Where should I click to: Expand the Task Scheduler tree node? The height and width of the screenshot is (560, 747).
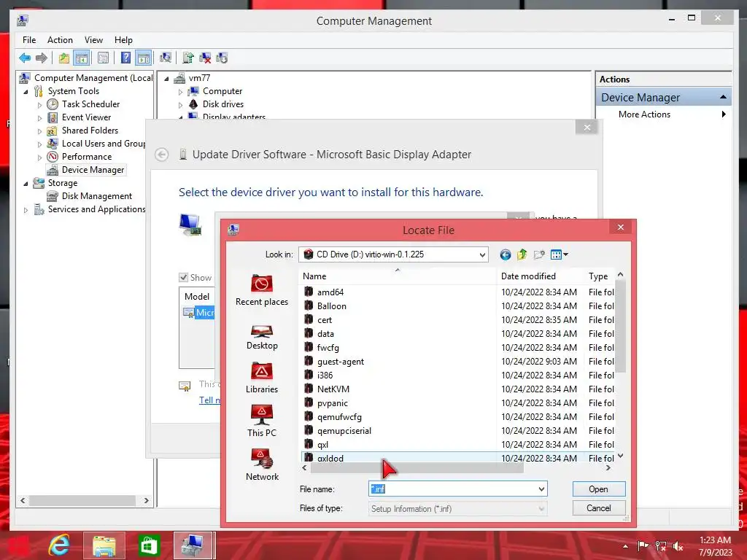point(39,105)
